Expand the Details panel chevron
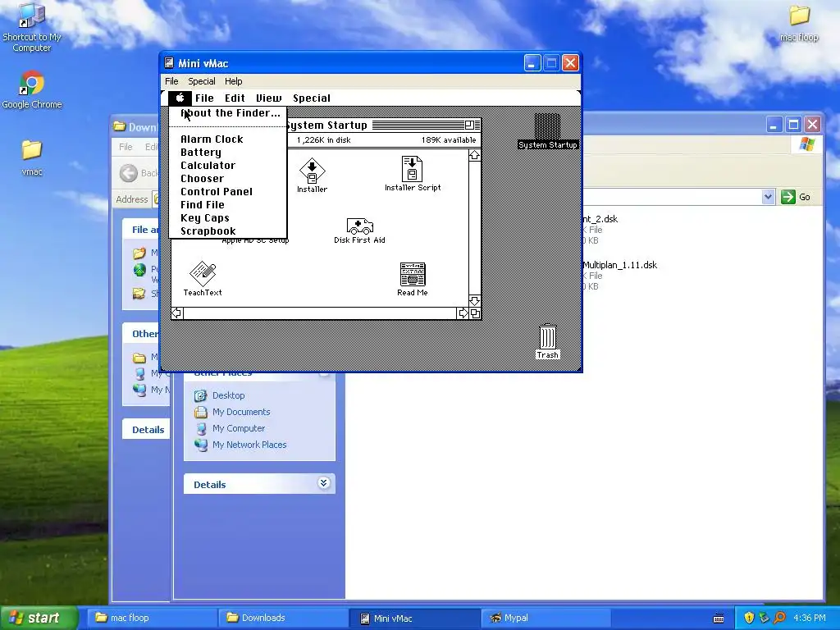840x630 pixels. click(x=323, y=483)
